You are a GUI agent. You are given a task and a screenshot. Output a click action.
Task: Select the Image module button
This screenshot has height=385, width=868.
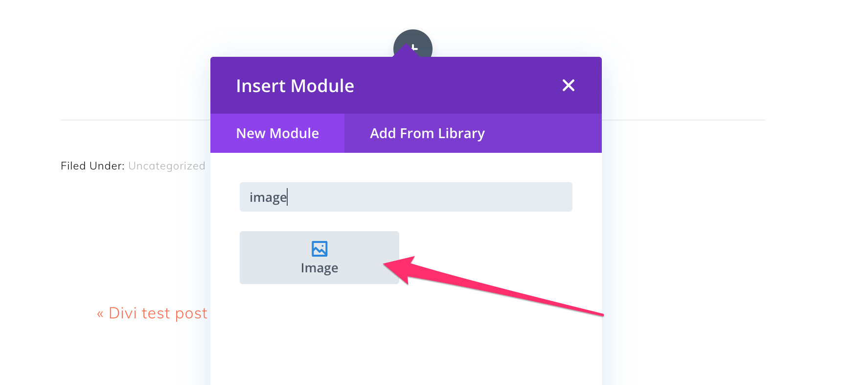click(320, 258)
